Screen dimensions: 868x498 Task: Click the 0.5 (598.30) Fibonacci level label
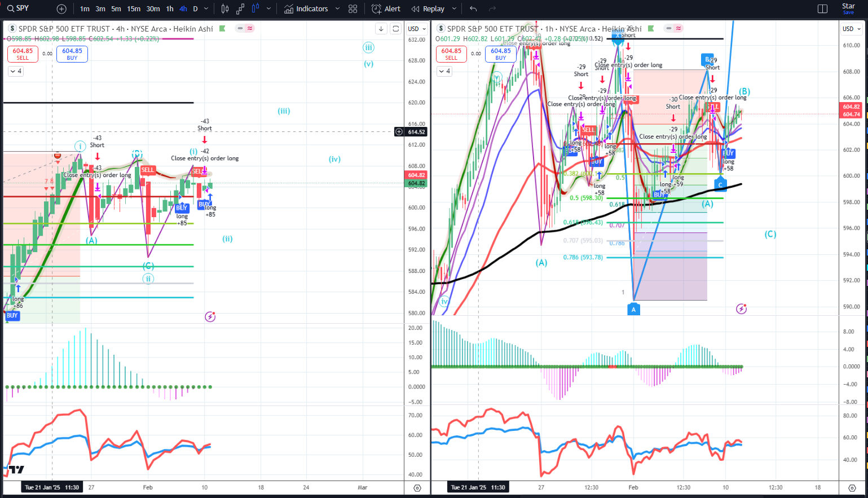[586, 198]
